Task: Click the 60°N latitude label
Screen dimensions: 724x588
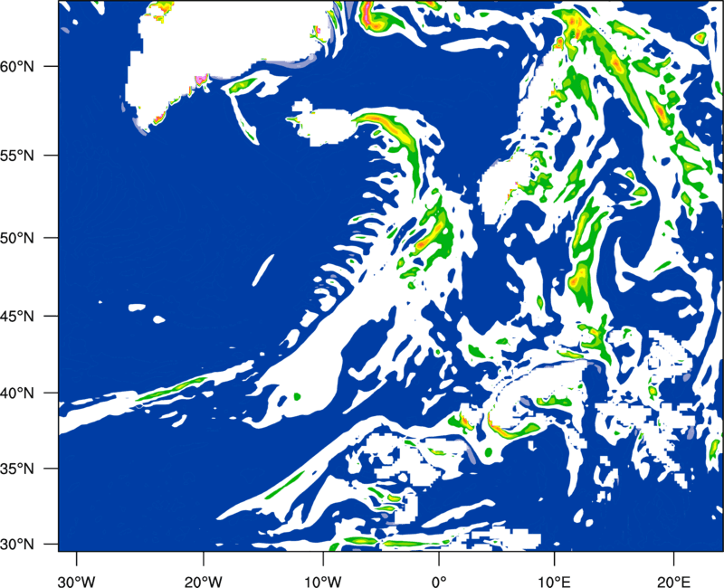Action: [x=16, y=67]
